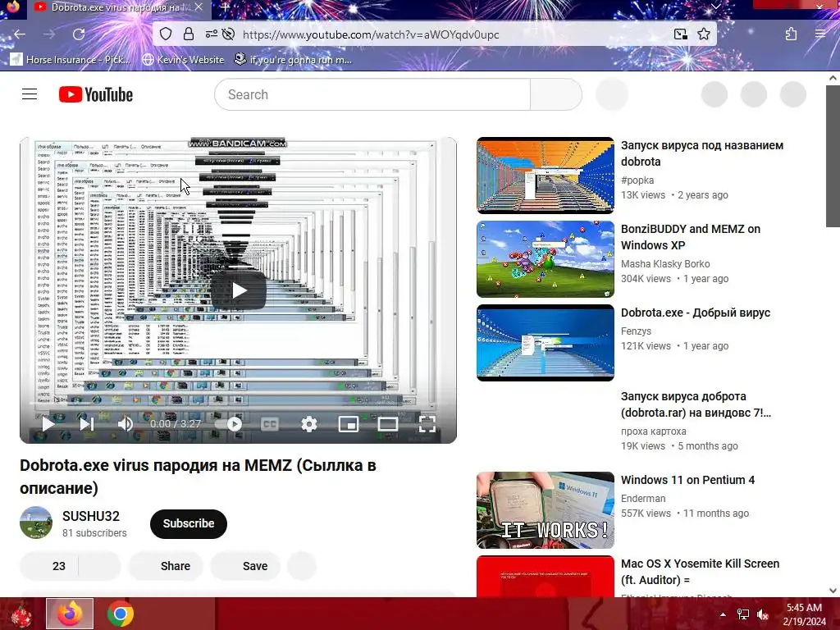
Task: Open the 'Windows 11 on Pentium 4' thumbnail
Action: click(x=546, y=510)
